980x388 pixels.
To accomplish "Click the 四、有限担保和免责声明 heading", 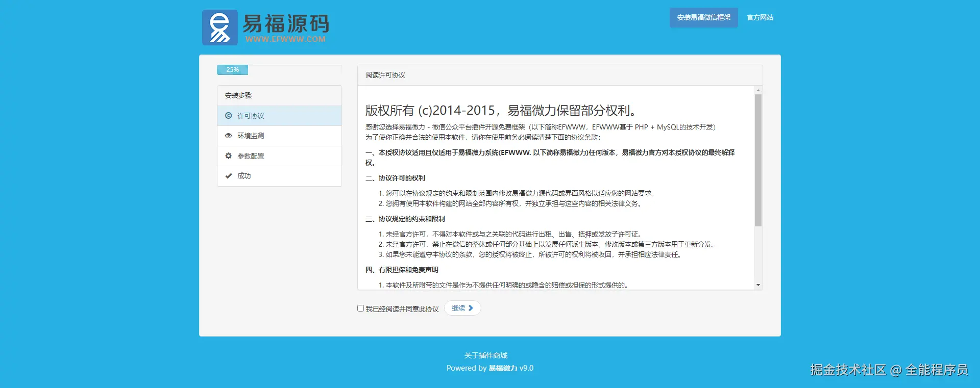I will (x=402, y=270).
